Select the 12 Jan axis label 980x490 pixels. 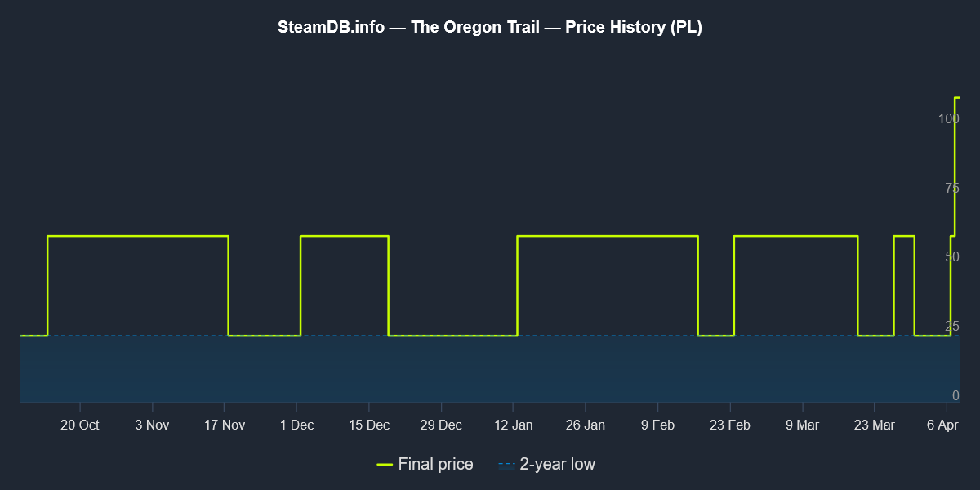click(513, 425)
